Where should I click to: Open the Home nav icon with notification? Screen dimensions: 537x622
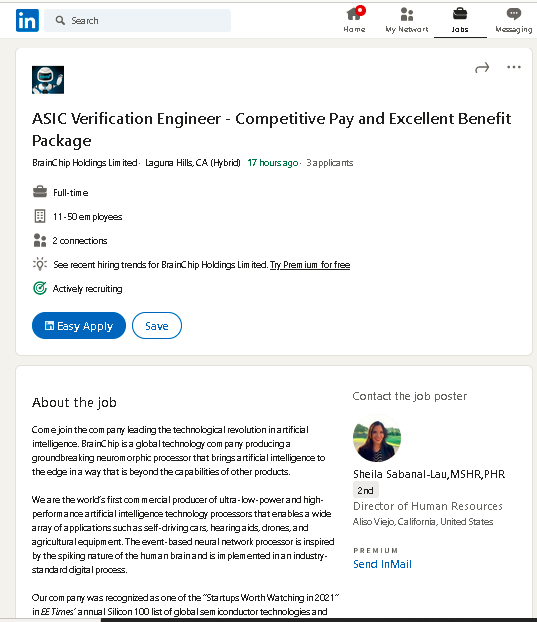[355, 14]
